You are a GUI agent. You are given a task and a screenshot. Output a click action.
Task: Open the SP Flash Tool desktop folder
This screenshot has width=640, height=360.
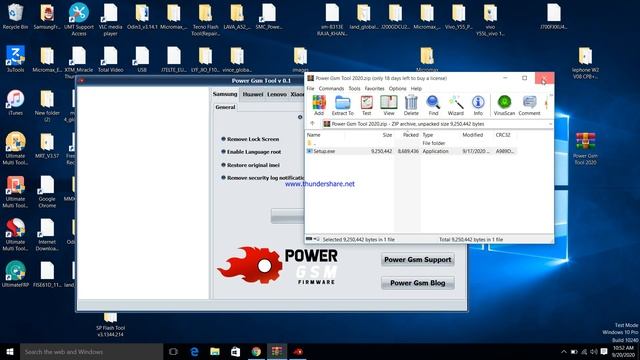coord(110,325)
